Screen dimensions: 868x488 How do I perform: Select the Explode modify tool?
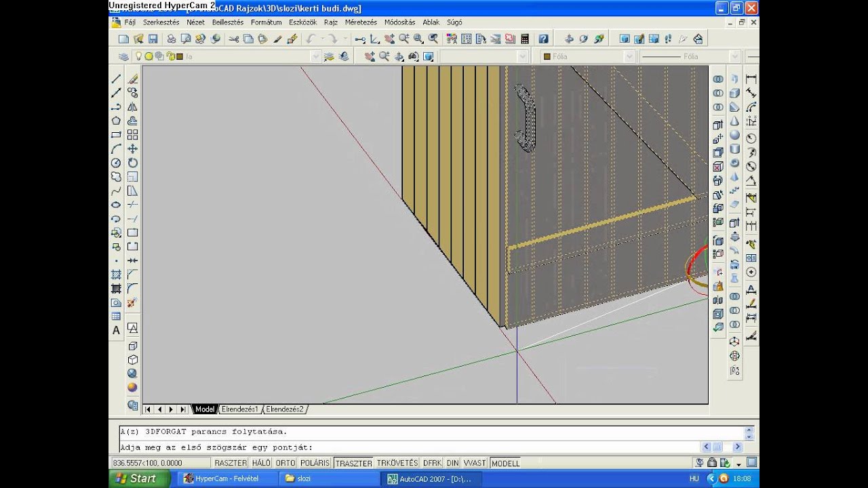133,302
